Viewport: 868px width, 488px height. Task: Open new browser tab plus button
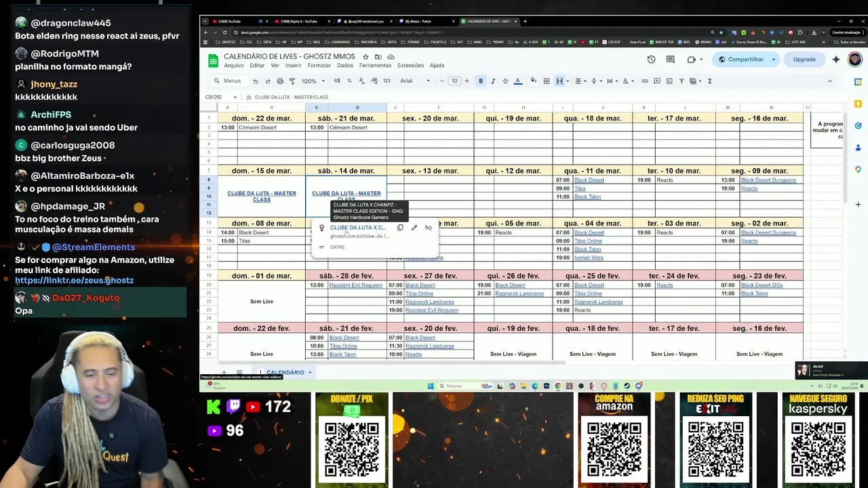(x=525, y=21)
